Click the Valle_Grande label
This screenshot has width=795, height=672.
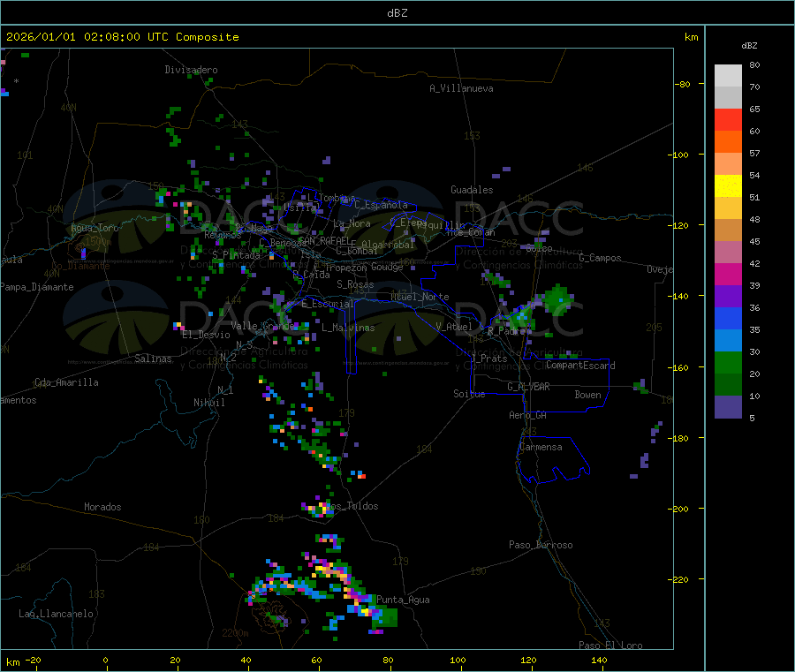tap(261, 326)
